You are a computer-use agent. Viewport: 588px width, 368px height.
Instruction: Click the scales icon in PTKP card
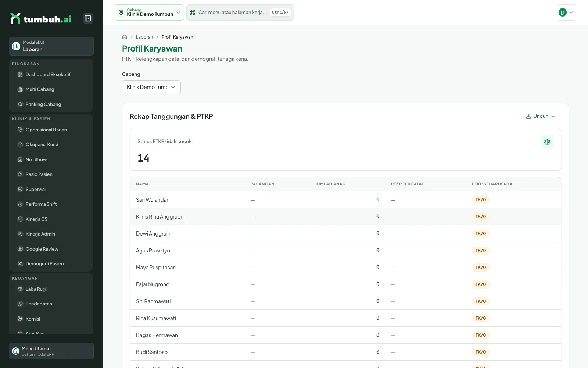(x=547, y=142)
